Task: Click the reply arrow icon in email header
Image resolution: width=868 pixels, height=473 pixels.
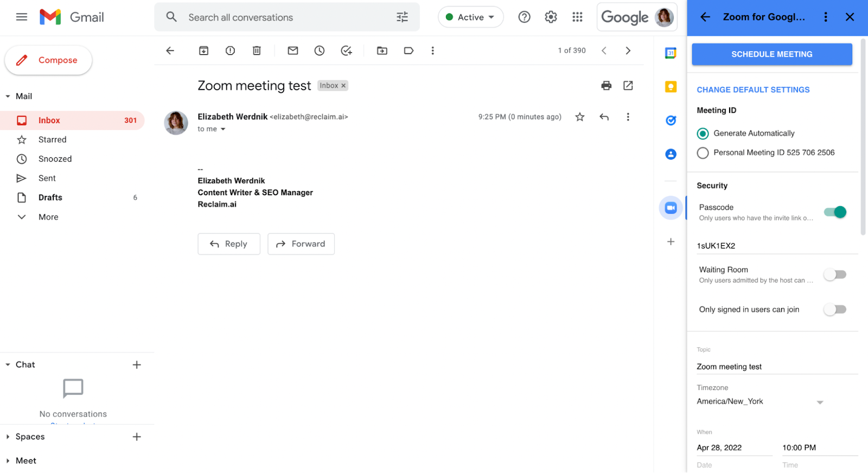Action: click(x=604, y=117)
